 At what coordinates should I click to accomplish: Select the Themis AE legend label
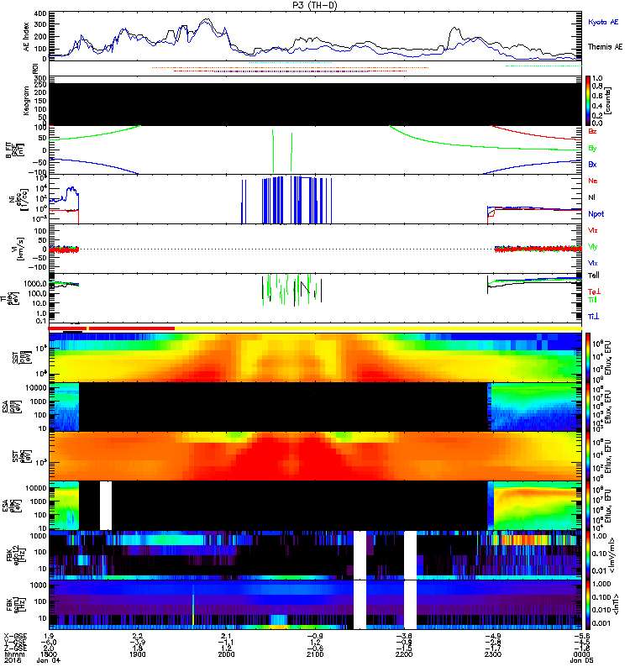coord(605,47)
